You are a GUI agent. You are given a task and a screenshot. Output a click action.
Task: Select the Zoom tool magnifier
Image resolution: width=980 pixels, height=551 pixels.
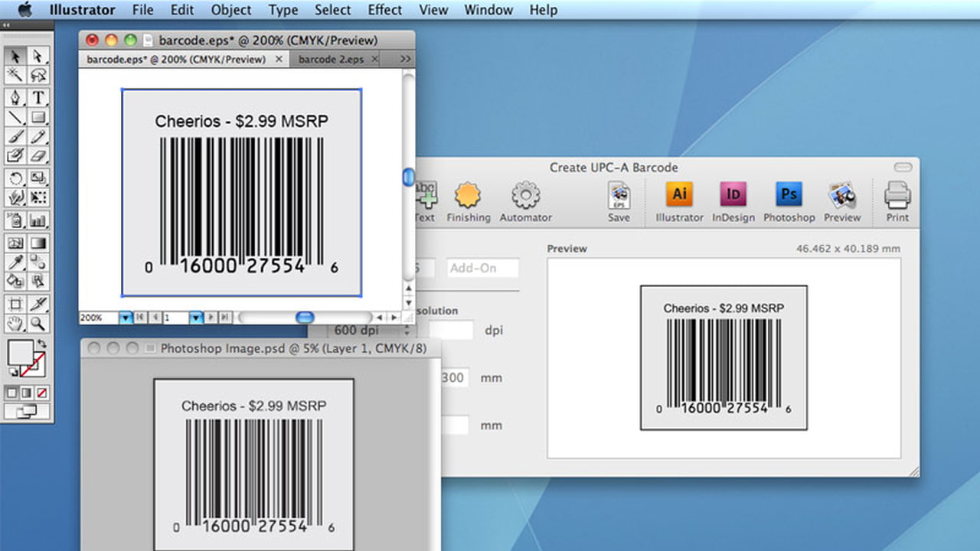[38, 323]
